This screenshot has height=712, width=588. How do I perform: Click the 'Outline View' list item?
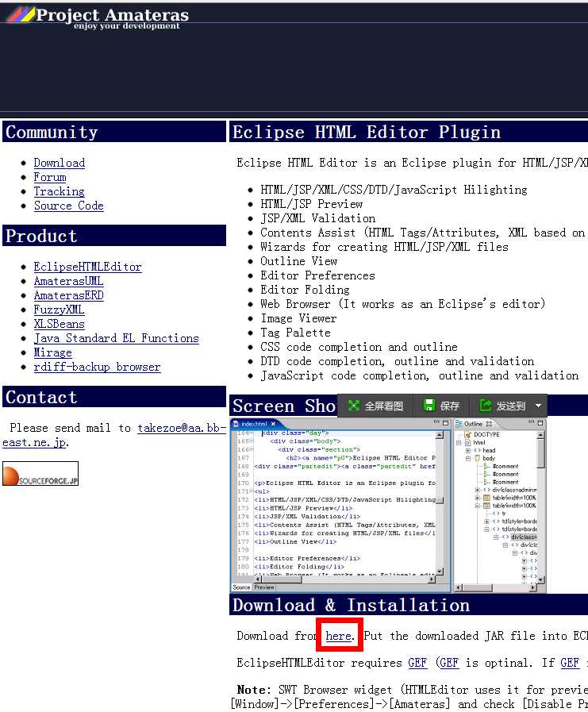click(299, 261)
